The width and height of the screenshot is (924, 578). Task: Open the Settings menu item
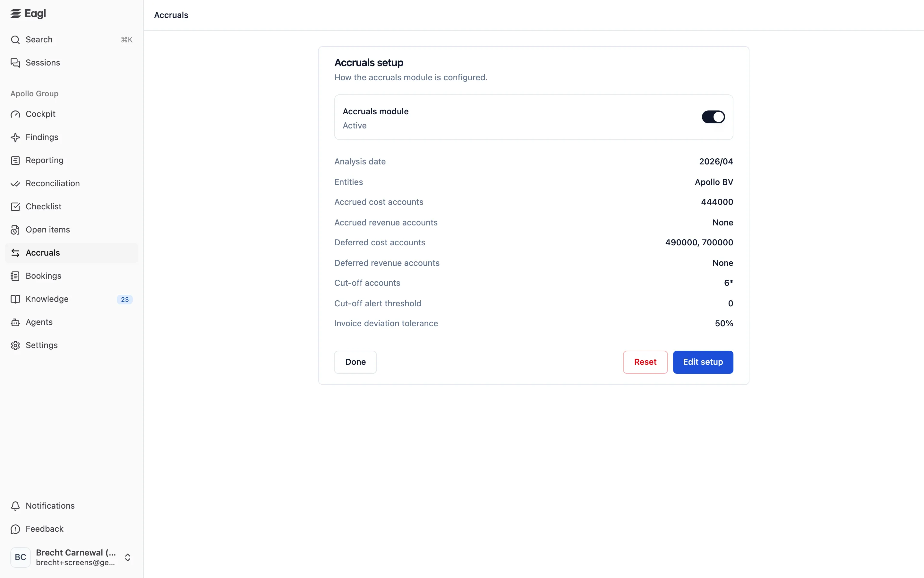pyautogui.click(x=72, y=346)
